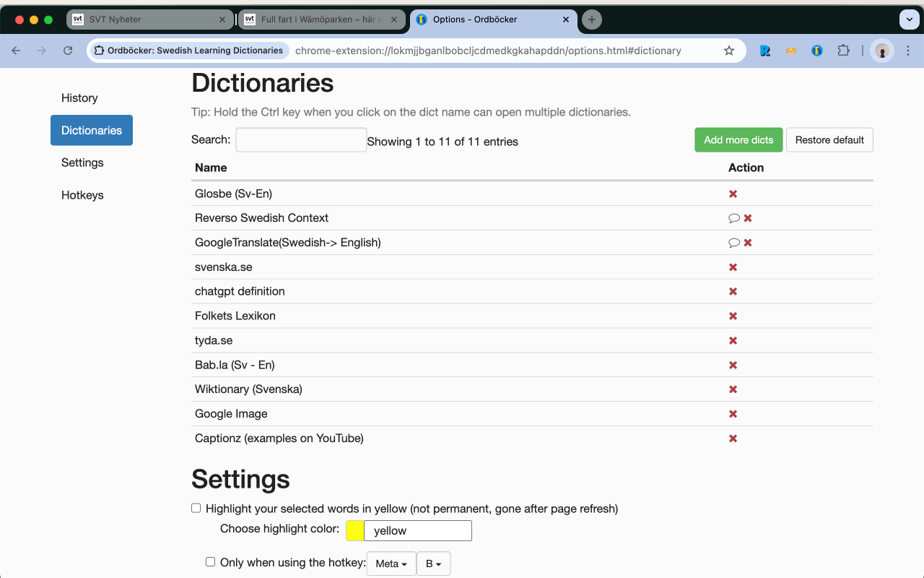This screenshot has height=578, width=924.
Task: Click the Ordböcker extension info chip
Action: 189,51
